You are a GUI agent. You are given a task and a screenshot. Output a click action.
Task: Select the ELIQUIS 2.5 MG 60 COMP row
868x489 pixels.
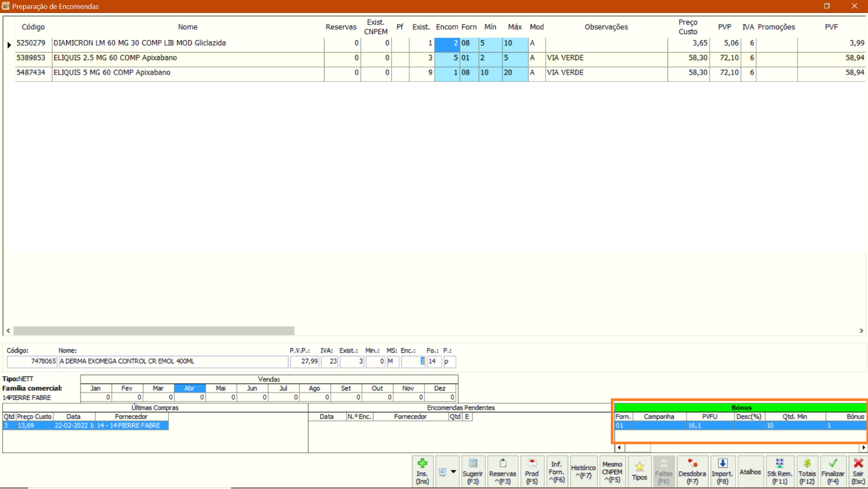115,58
